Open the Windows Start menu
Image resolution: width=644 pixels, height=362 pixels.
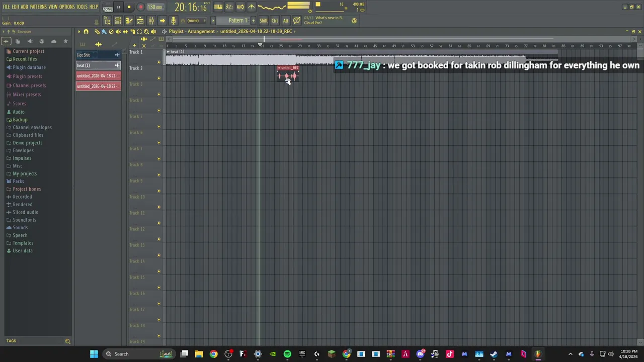pos(94,354)
